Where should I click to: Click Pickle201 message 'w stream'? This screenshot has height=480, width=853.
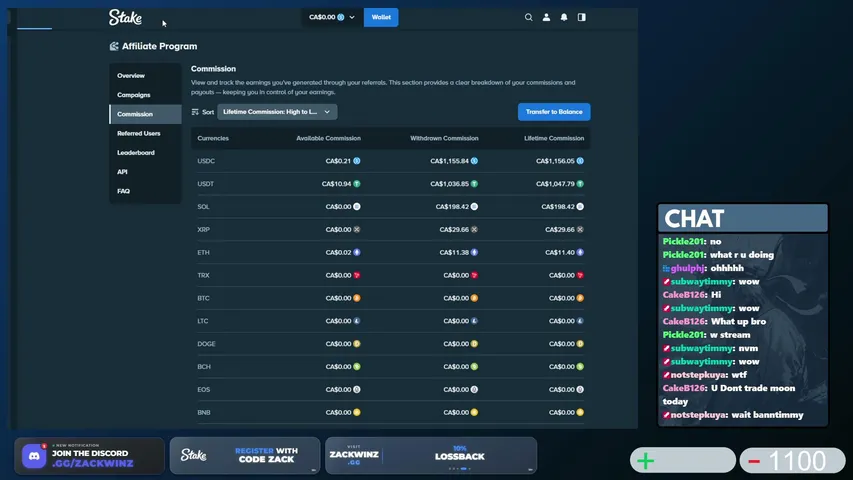pos(730,335)
